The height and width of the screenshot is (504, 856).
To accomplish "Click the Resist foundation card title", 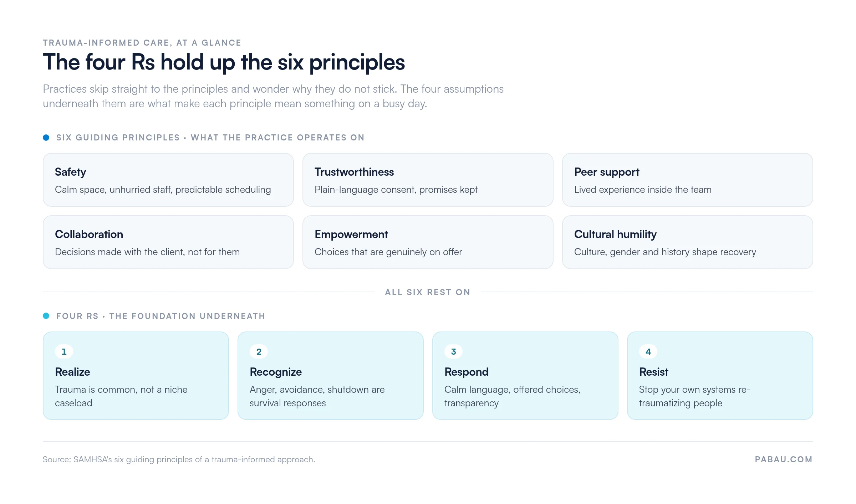I will (653, 372).
